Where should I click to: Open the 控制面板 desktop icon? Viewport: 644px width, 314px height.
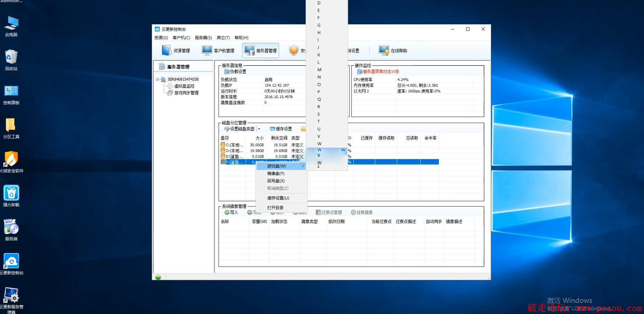pos(11,94)
